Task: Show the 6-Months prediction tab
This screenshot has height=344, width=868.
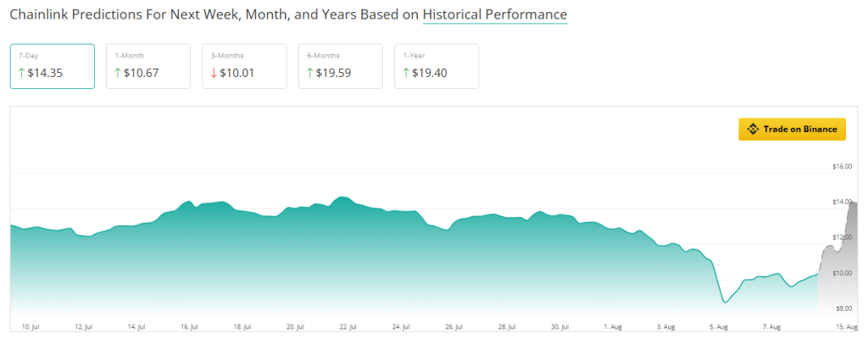Action: [x=341, y=66]
